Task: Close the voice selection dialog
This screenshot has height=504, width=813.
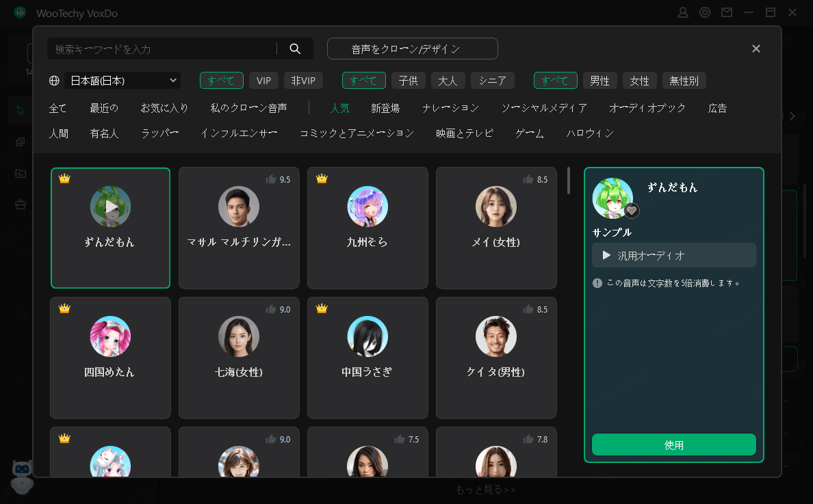Action: 756,49
